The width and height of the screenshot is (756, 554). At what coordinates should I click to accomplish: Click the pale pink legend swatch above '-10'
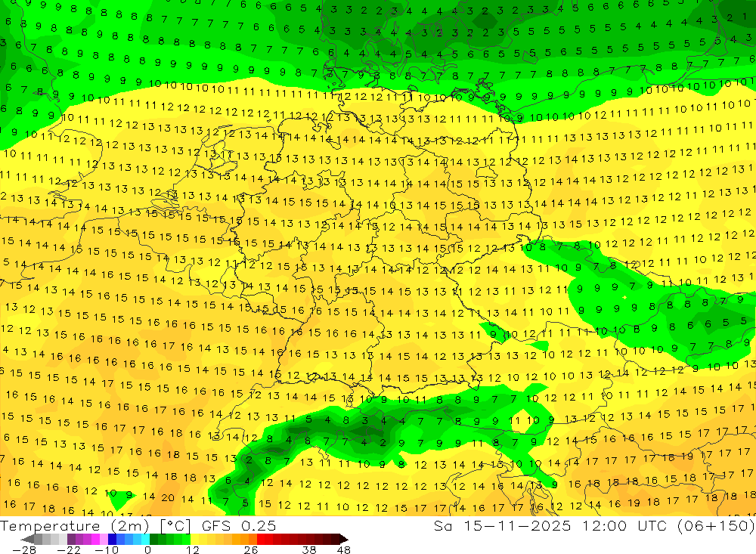[x=104, y=539]
